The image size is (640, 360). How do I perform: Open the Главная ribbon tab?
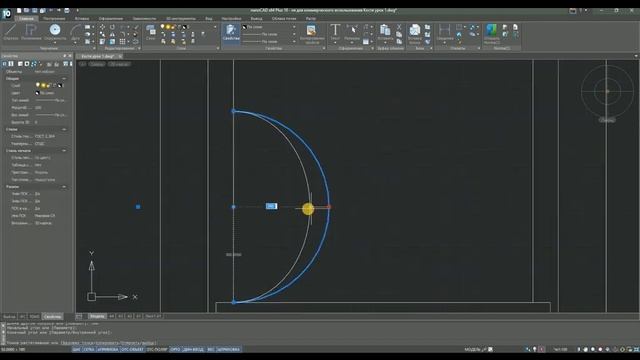pos(27,18)
